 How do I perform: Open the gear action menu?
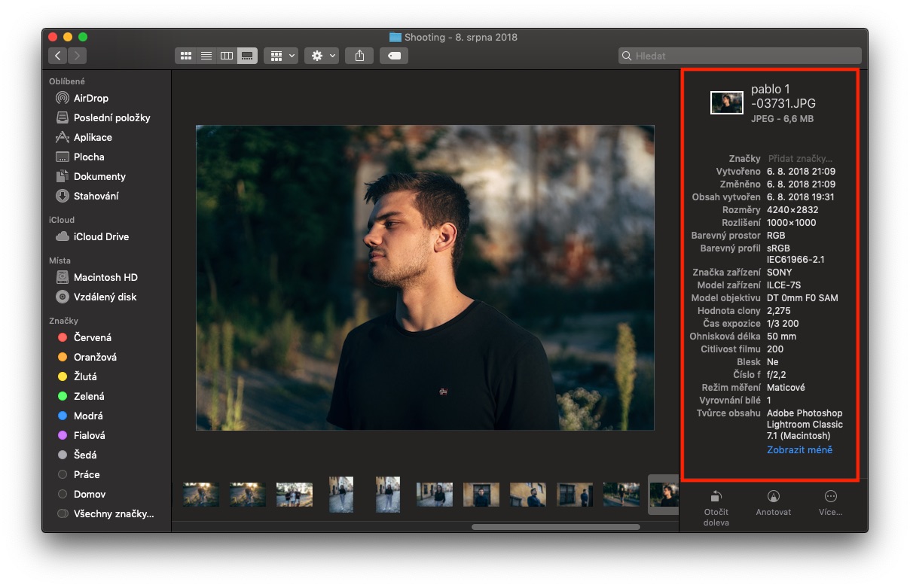[322, 56]
